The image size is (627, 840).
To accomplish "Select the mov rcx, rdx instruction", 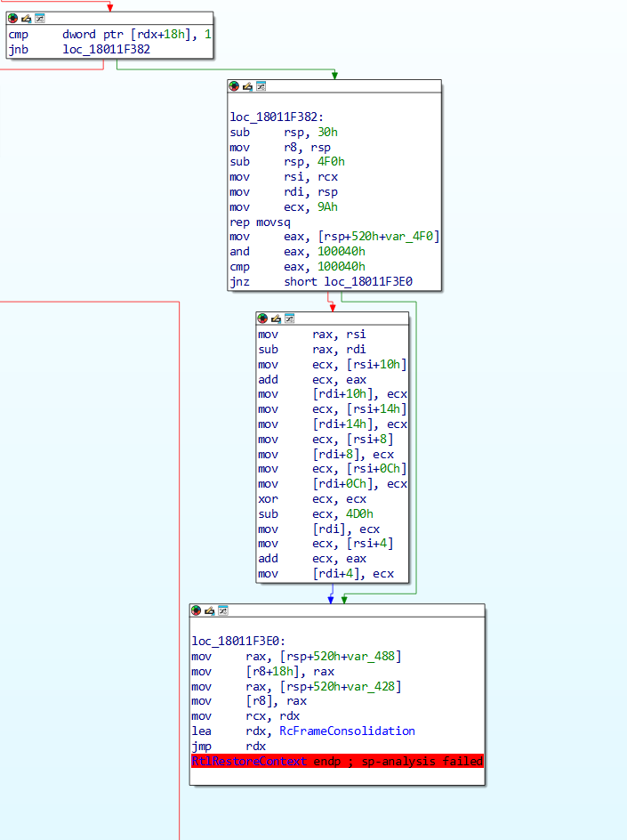I will (245, 716).
